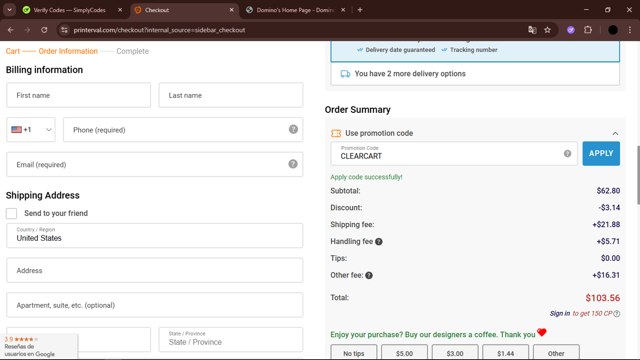This screenshot has width=640, height=360.
Task: Click the Email field help icon
Action: click(x=293, y=164)
